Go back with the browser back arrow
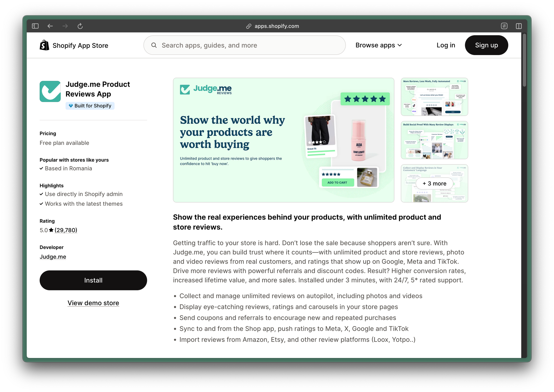 click(50, 26)
